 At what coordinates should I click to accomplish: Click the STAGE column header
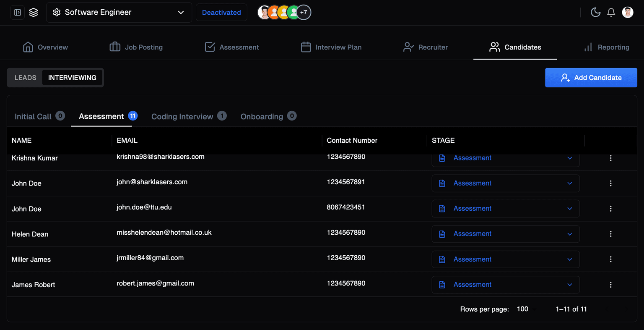443,140
